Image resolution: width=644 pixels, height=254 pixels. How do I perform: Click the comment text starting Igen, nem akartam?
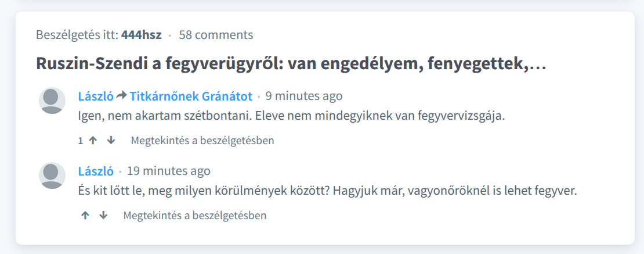291,116
